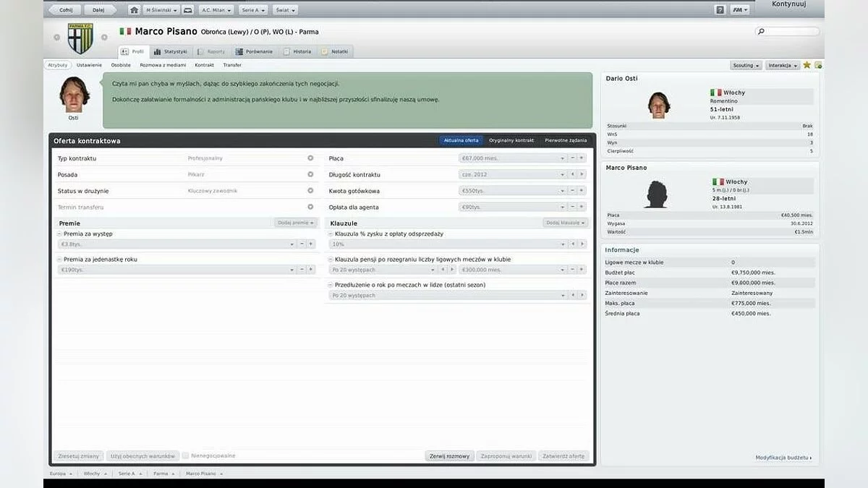Open the Interakcja dropdown
This screenshot has height=488, width=868.
783,65
